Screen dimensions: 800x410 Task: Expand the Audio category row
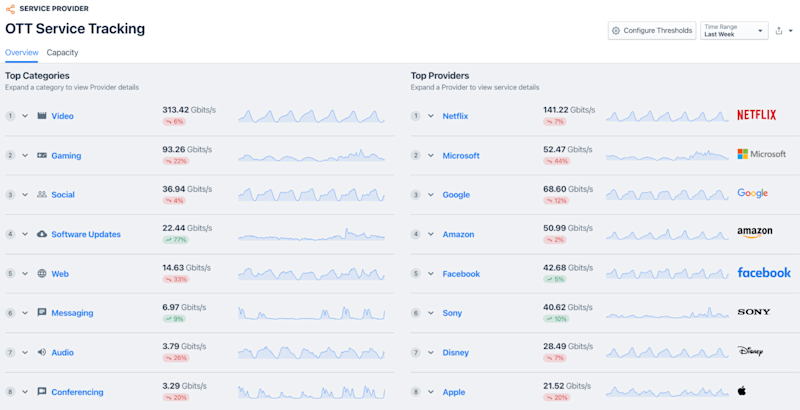(25, 352)
